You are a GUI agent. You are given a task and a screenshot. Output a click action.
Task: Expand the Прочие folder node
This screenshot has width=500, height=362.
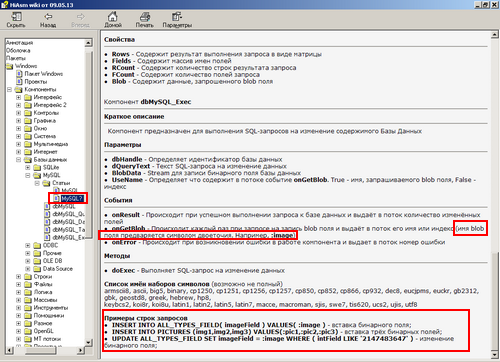tap(28, 253)
